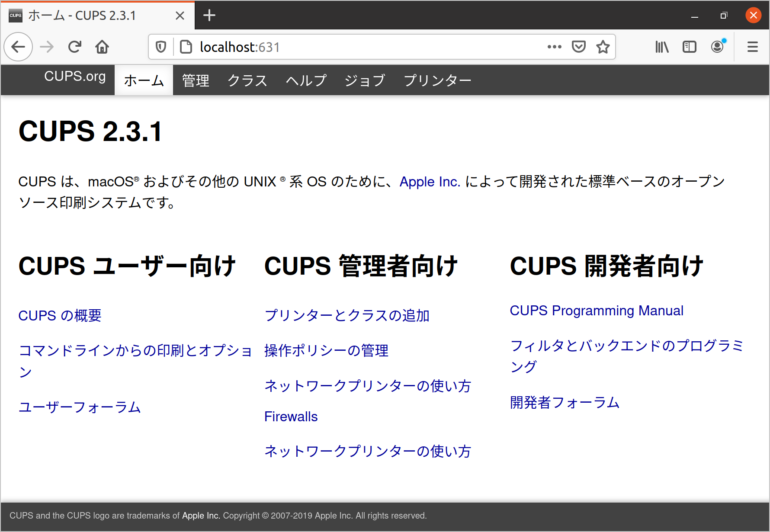Open CUPS Programming Manual link

pyautogui.click(x=597, y=311)
